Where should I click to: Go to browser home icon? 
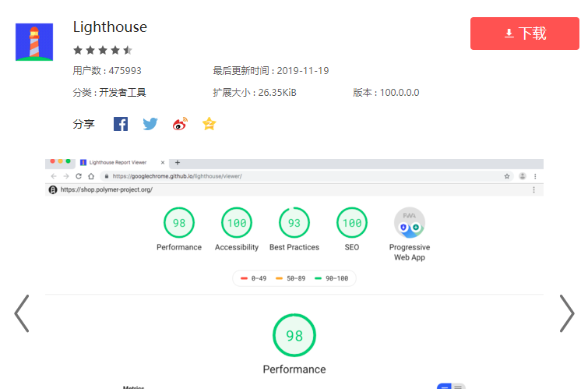coord(91,176)
